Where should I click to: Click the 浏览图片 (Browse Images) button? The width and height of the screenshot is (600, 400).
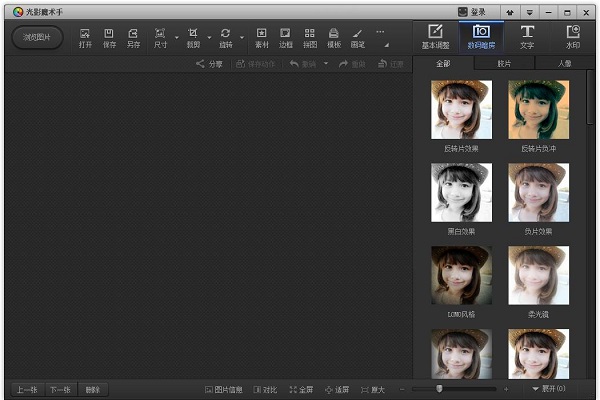[36, 37]
